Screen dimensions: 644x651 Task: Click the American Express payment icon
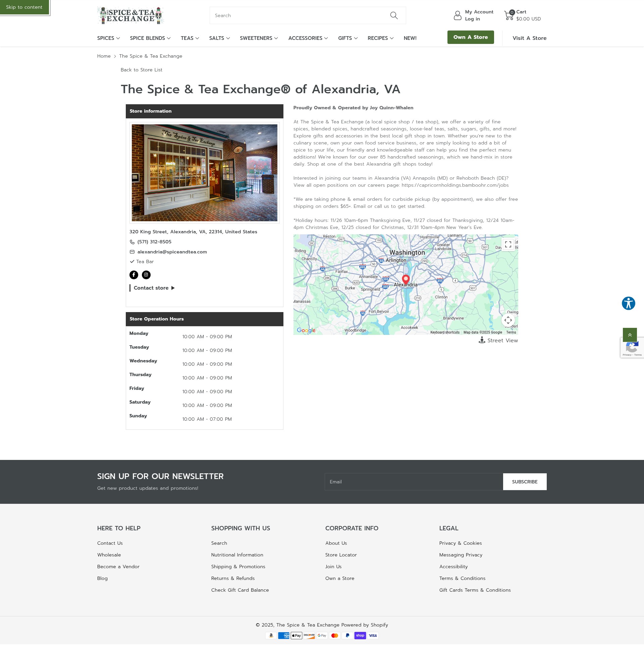point(283,636)
